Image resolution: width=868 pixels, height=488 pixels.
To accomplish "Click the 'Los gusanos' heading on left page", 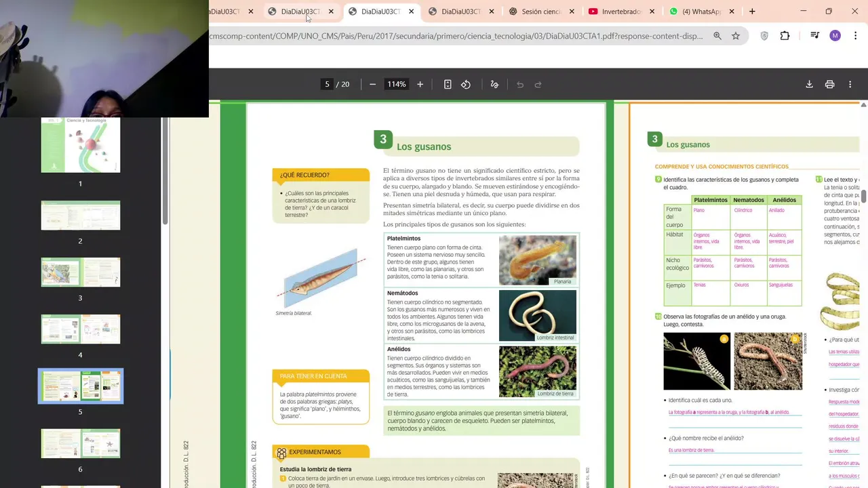I will (424, 146).
